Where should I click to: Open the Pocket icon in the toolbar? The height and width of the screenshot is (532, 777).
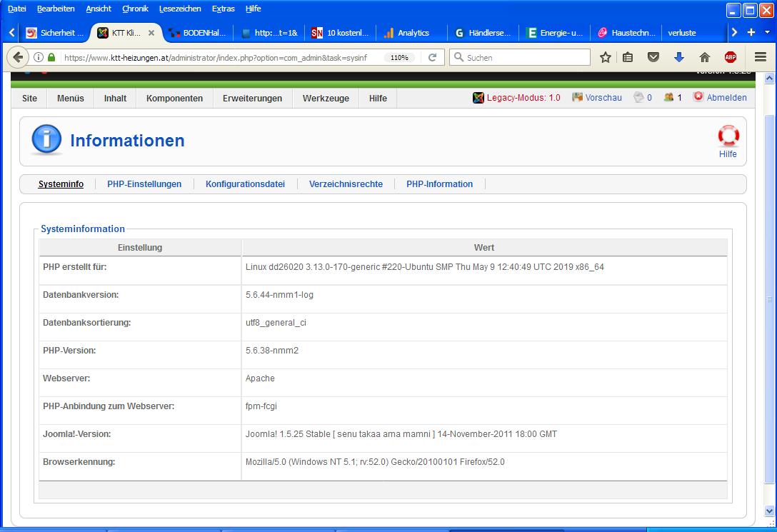click(653, 57)
